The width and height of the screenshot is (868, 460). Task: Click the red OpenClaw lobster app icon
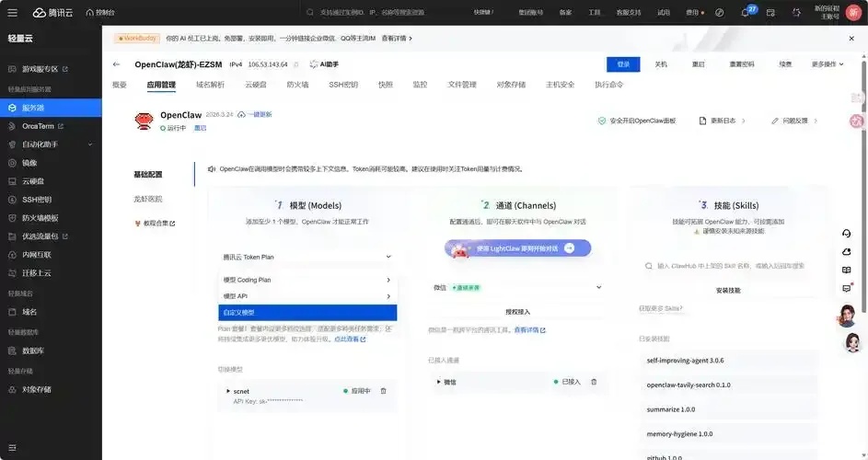click(x=144, y=121)
